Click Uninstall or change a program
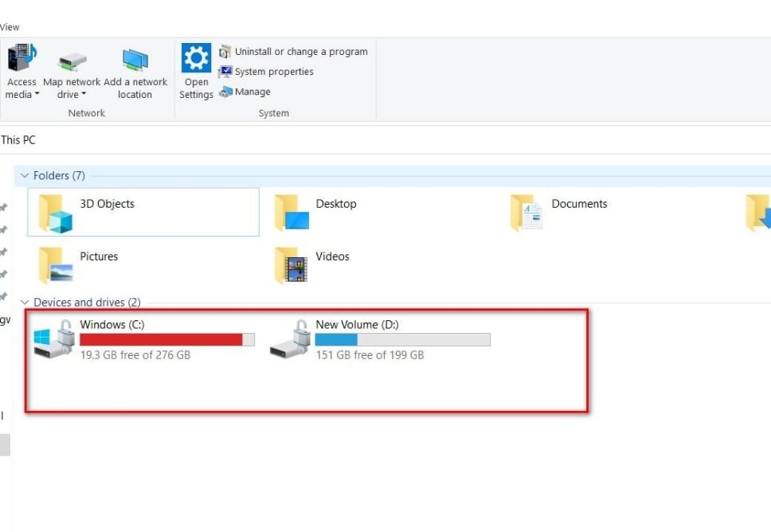Image resolution: width=771 pixels, height=532 pixels. (x=300, y=52)
